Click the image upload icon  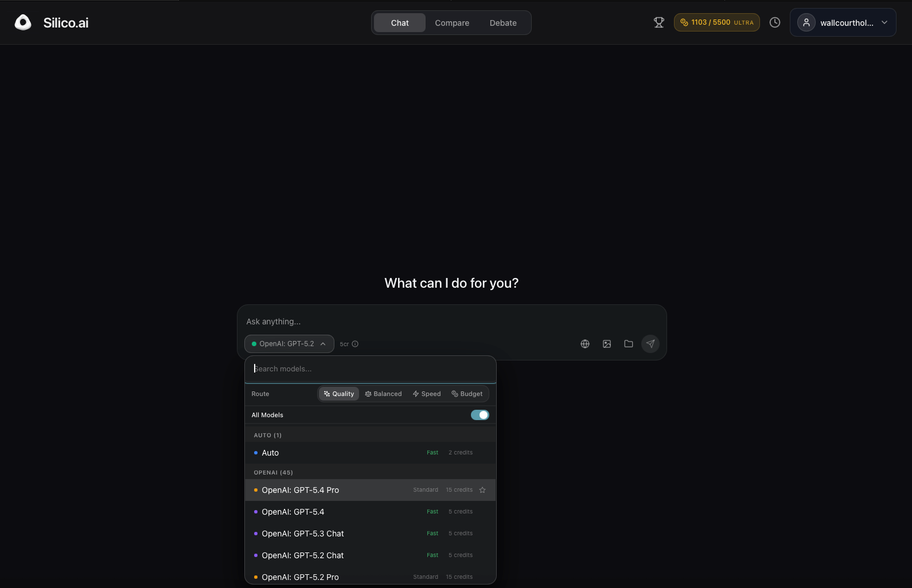[x=606, y=344]
